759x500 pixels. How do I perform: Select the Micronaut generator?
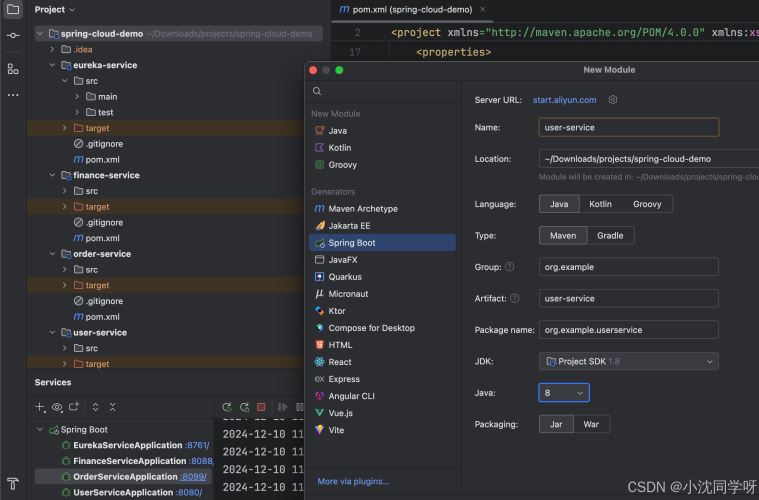point(382,294)
